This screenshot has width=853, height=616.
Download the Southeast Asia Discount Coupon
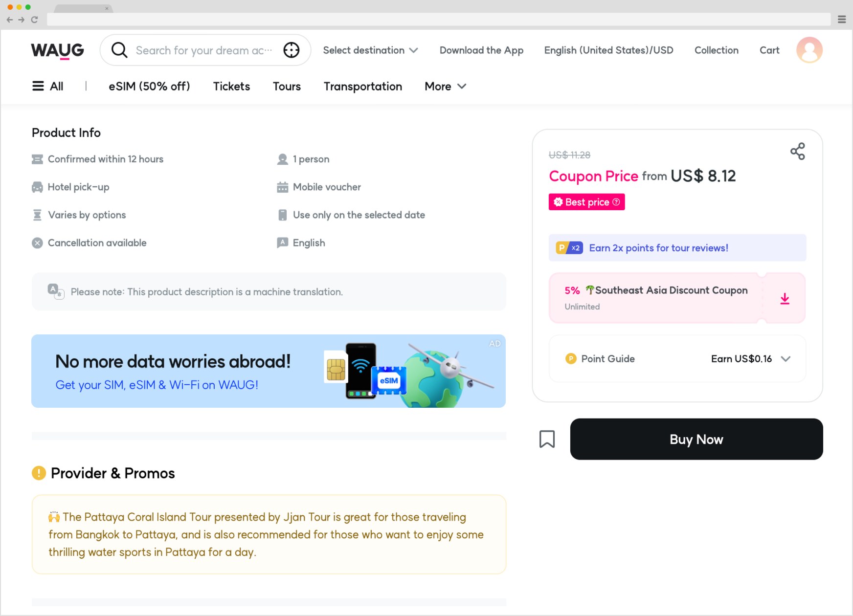click(x=785, y=299)
